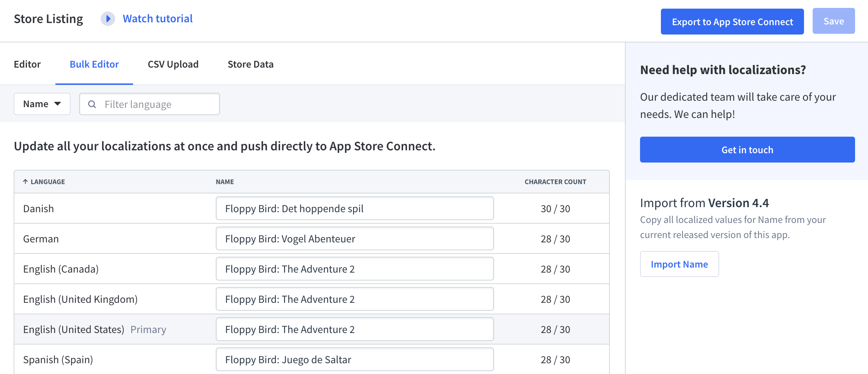Viewport: 868px width, 374px height.
Task: Switch to the CSV Upload tab
Action: point(173,64)
